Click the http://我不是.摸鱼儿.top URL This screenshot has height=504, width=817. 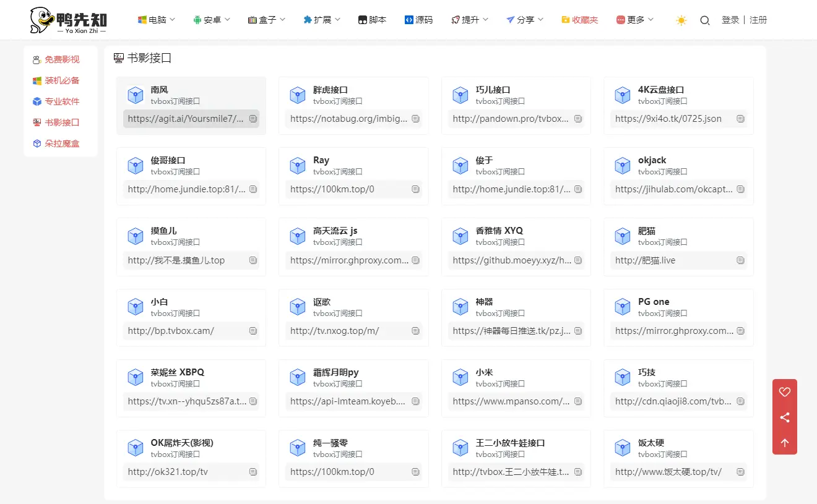[176, 260]
